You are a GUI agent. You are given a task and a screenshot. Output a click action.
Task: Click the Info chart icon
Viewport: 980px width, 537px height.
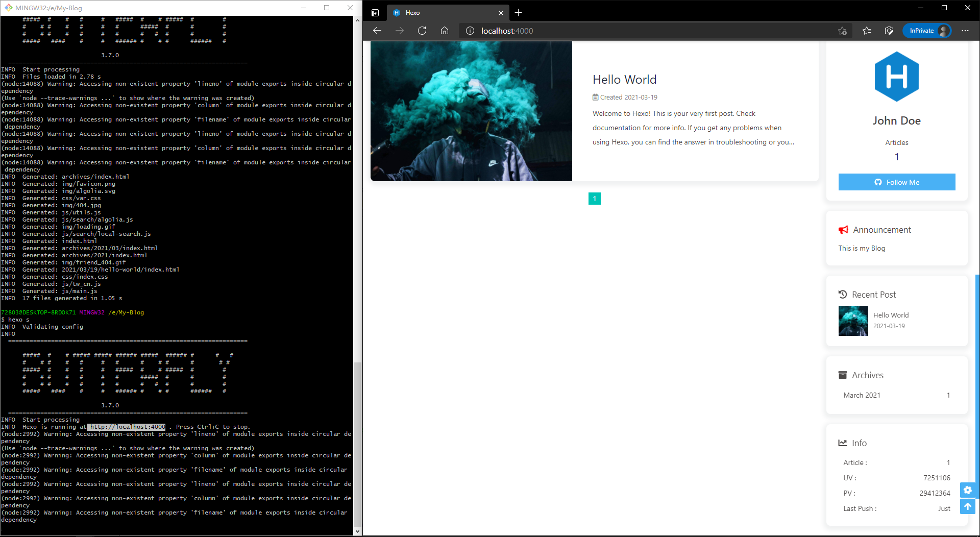coord(843,443)
